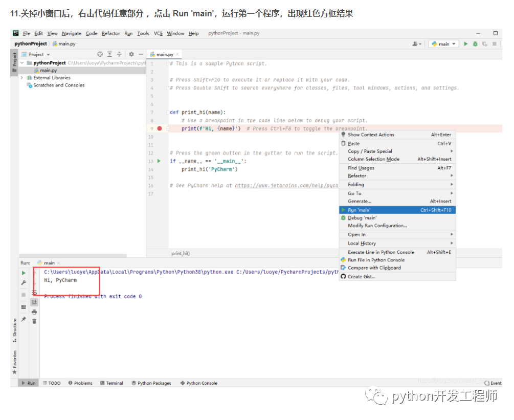Screen dimensions: 514x420
Task: Toggle scroll-to-end button in Run console
Action: coord(34,302)
